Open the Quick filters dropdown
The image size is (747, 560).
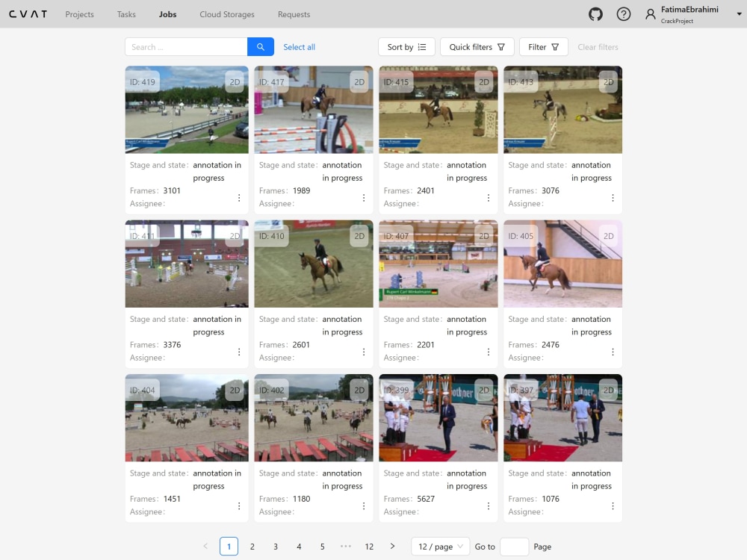[477, 46]
